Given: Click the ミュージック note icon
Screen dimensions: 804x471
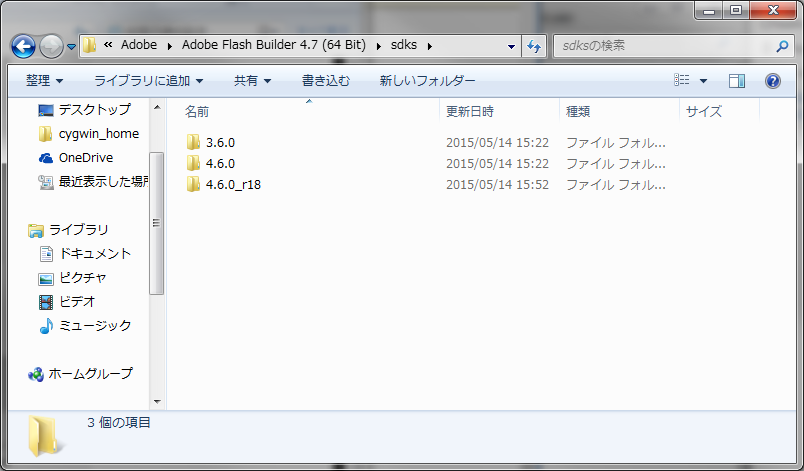Looking at the screenshot, I should [x=46, y=326].
